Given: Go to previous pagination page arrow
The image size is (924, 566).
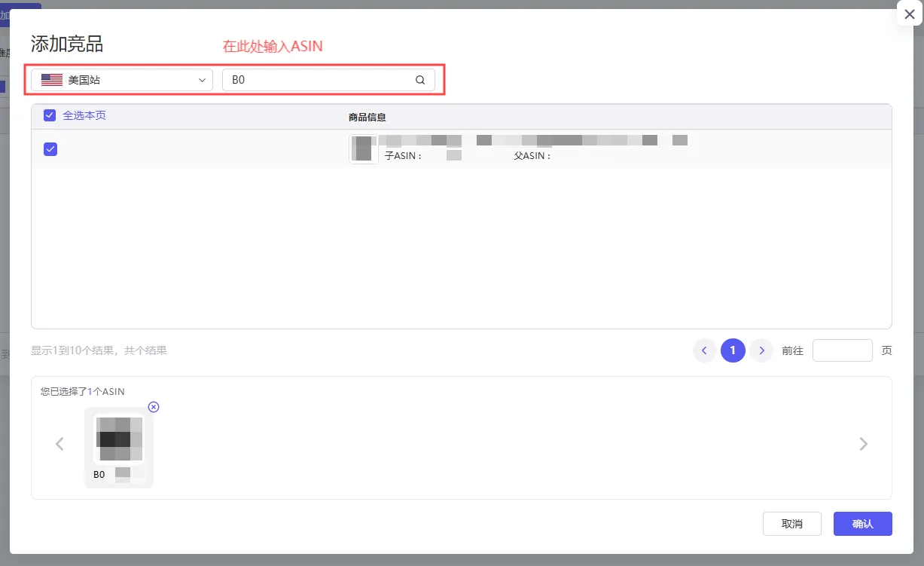Looking at the screenshot, I should click(x=705, y=350).
